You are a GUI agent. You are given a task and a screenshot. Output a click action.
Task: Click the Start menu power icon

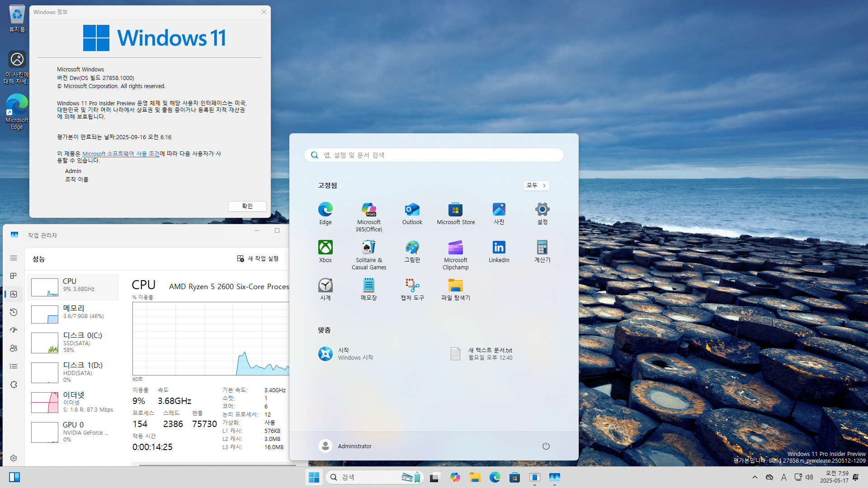tap(546, 446)
